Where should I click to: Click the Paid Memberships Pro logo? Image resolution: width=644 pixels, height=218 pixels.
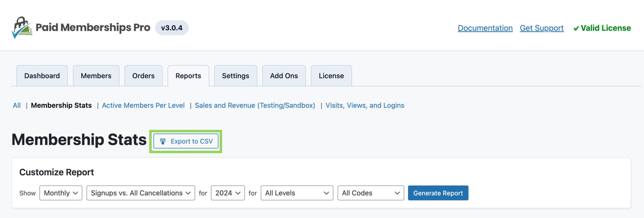pos(81,28)
